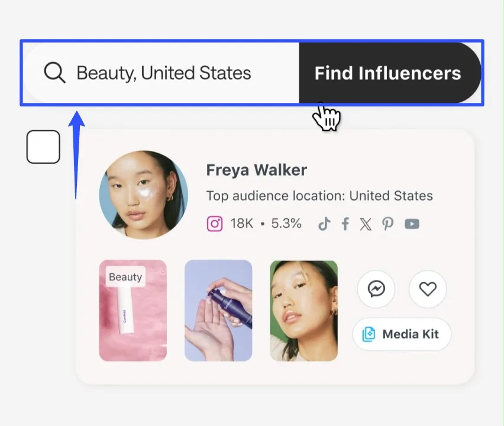The width and height of the screenshot is (504, 426).
Task: Click the document icon inside Media Kit
Action: (x=369, y=334)
